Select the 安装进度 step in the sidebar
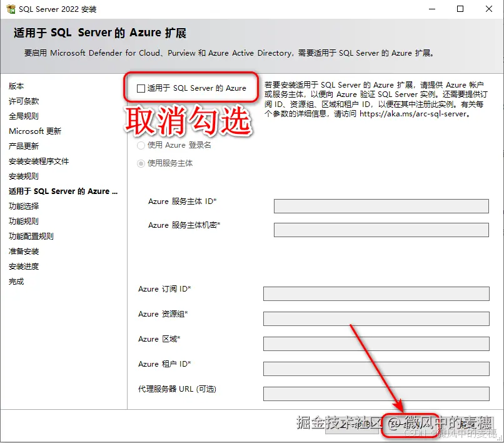Viewport: 504px width, 443px height. tap(24, 267)
